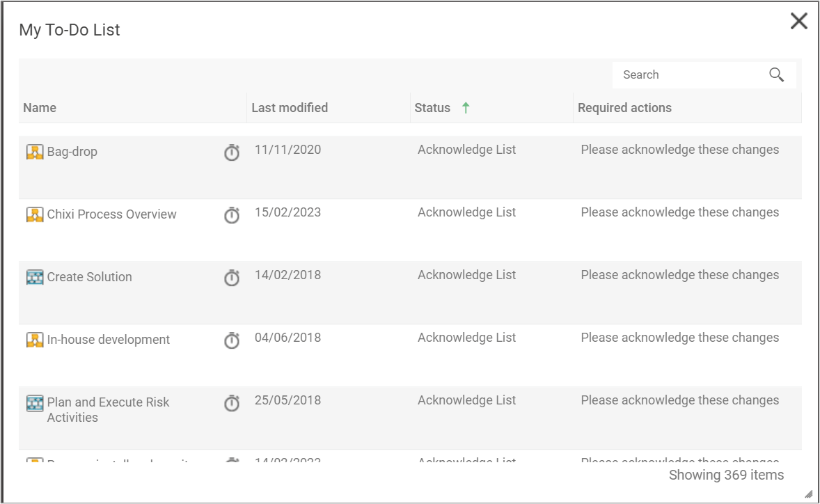
Task: Click the Create Solution matrix icon
Action: pyautogui.click(x=35, y=277)
